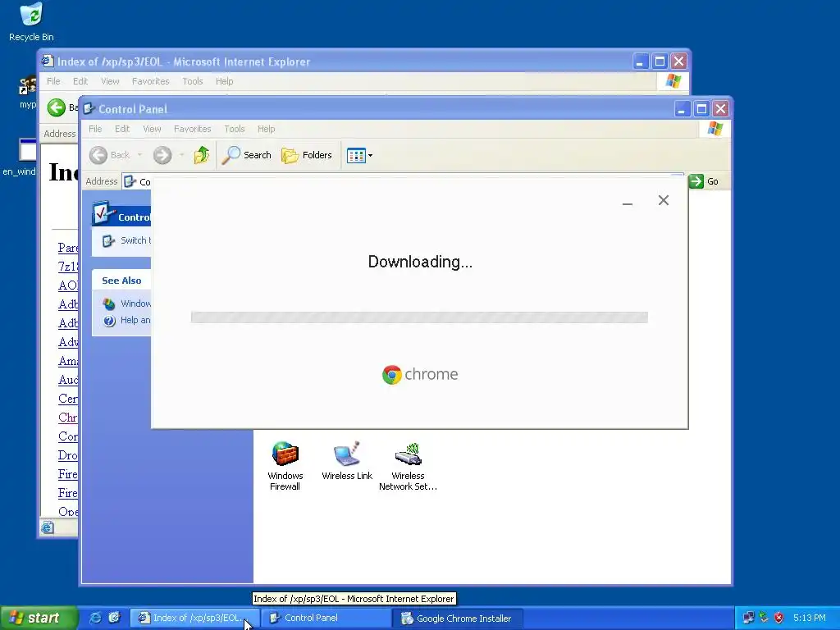The height and width of the screenshot is (630, 840).
Task: Expand the Back history dropdown arrow in Control Panel
Action: click(139, 155)
